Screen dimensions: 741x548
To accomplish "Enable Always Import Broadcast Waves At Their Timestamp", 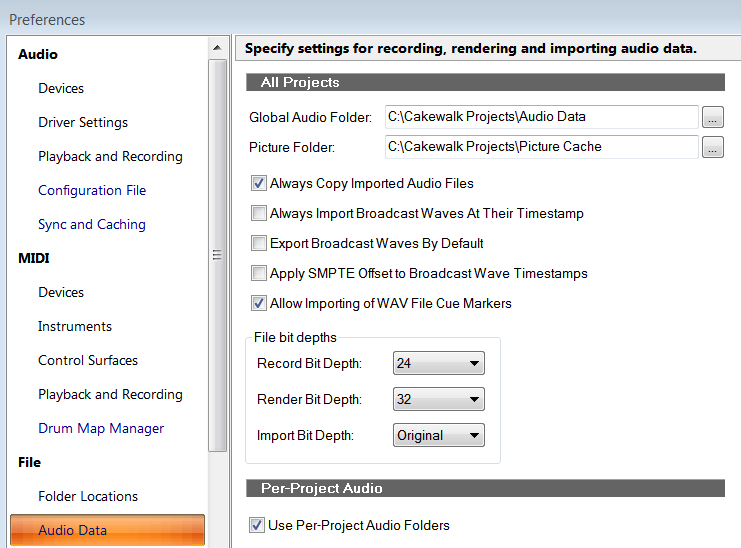I will [258, 214].
